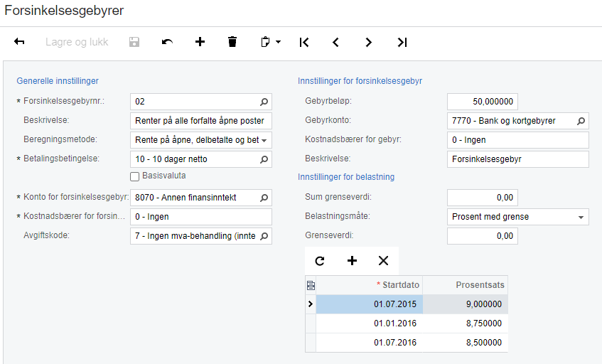Edit the Sum grenseverdi field
Image resolution: width=602 pixels, height=364 pixels.
tap(483, 198)
